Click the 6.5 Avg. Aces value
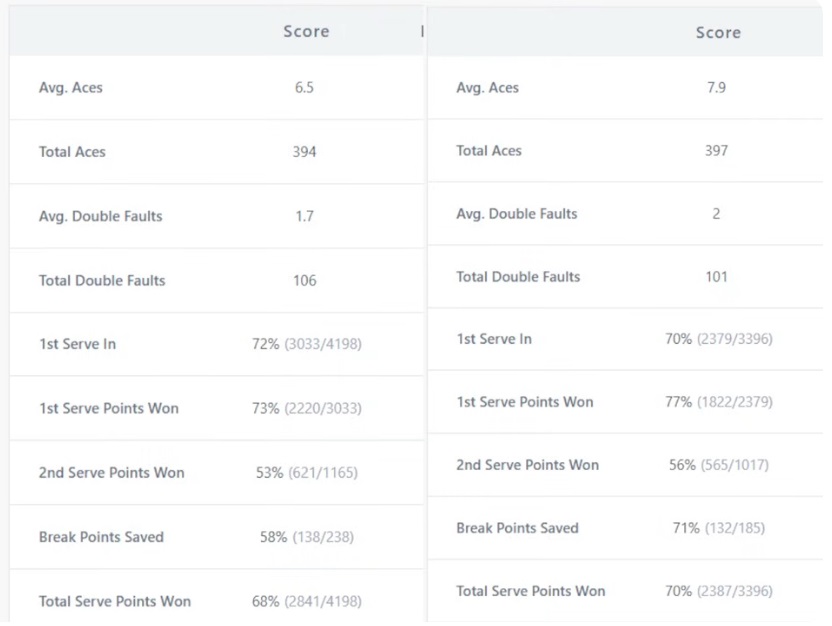The image size is (832, 626). [304, 88]
